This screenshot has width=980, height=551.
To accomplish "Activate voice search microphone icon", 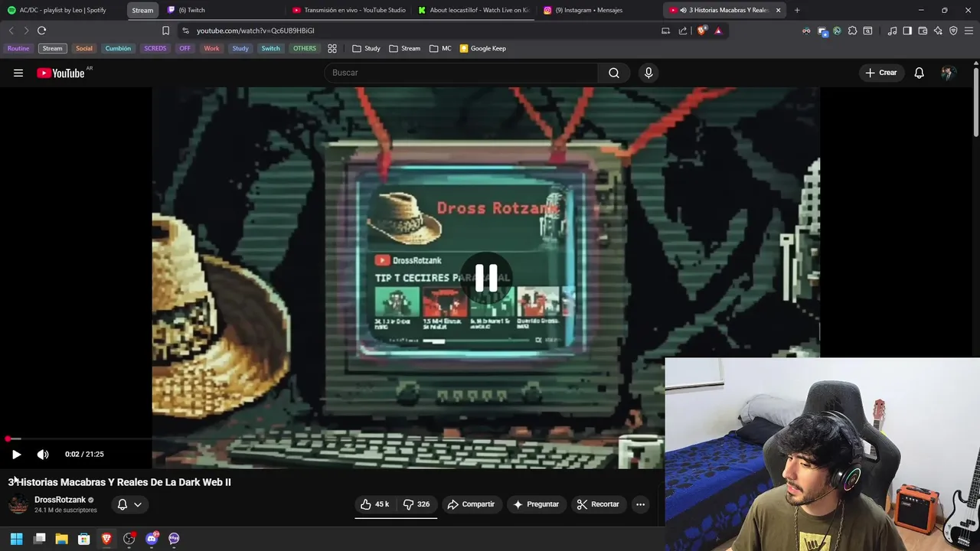I will click(x=648, y=73).
